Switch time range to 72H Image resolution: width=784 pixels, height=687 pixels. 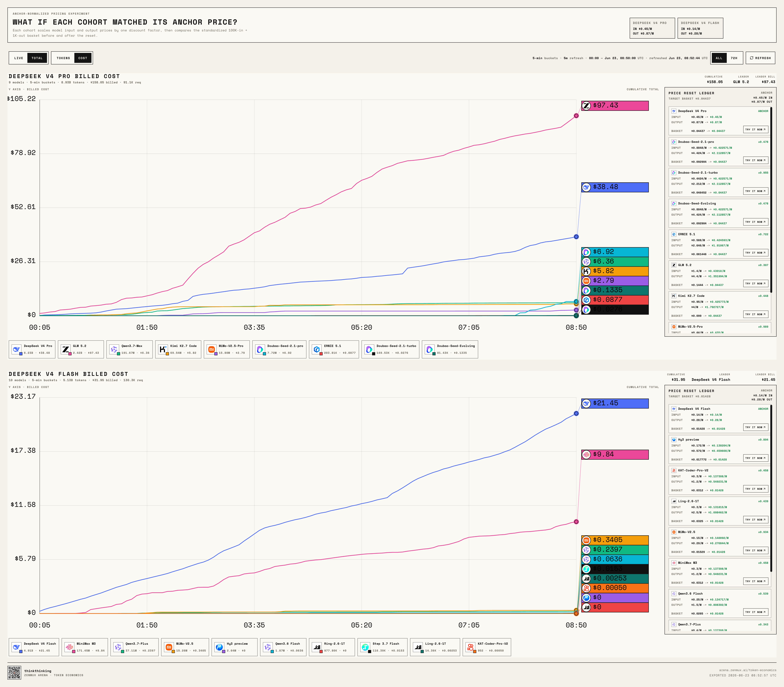(x=734, y=58)
